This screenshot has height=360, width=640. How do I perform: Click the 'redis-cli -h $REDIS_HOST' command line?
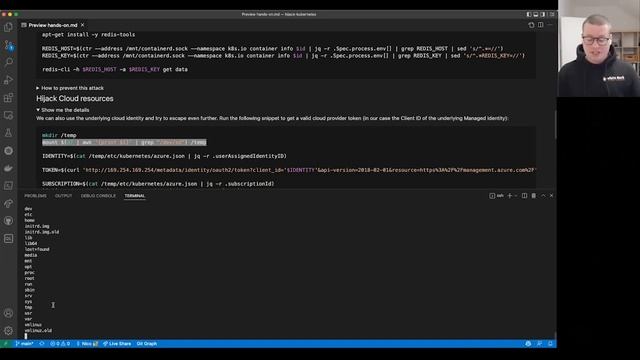[x=115, y=69]
